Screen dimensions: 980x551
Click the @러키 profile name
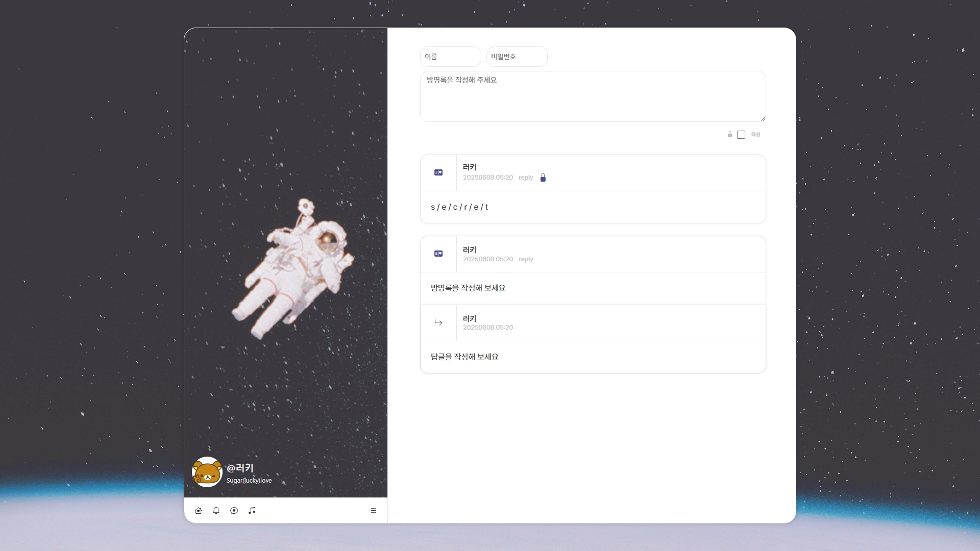(240, 468)
